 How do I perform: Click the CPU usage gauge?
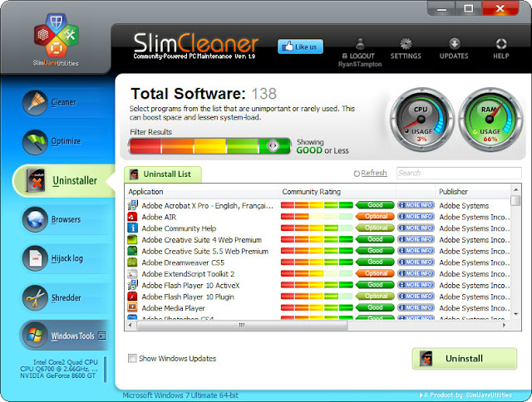pyautogui.click(x=421, y=120)
